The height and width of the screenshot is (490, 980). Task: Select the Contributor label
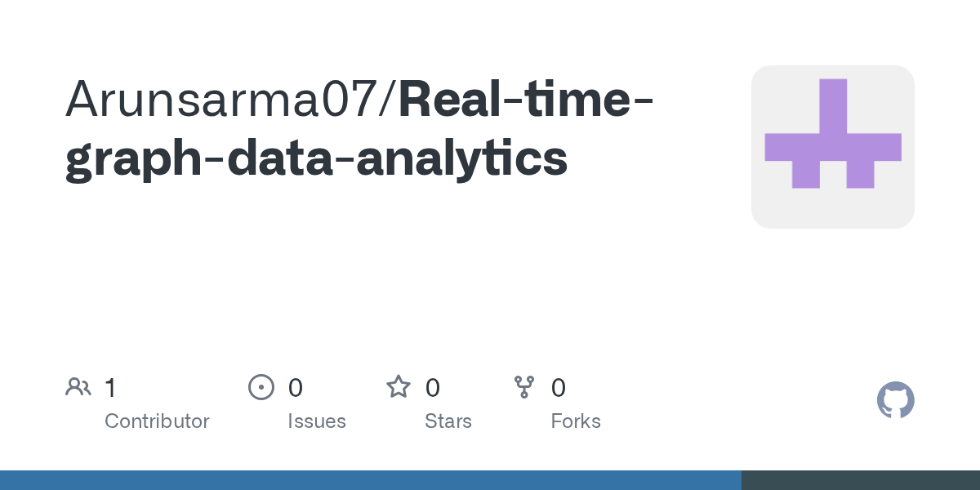157,421
